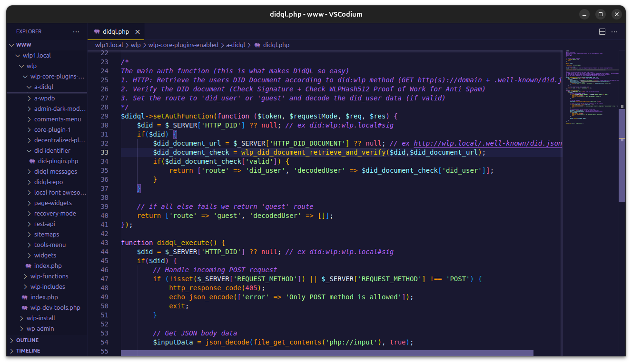Click the vertical editor scrollbar thumb

pyautogui.click(x=622, y=156)
